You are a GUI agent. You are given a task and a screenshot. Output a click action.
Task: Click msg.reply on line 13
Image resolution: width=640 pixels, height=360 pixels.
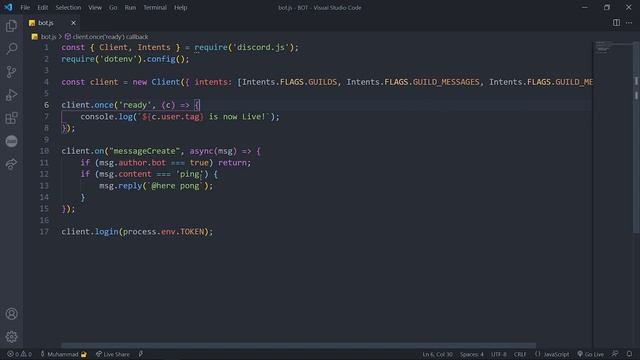pos(120,186)
